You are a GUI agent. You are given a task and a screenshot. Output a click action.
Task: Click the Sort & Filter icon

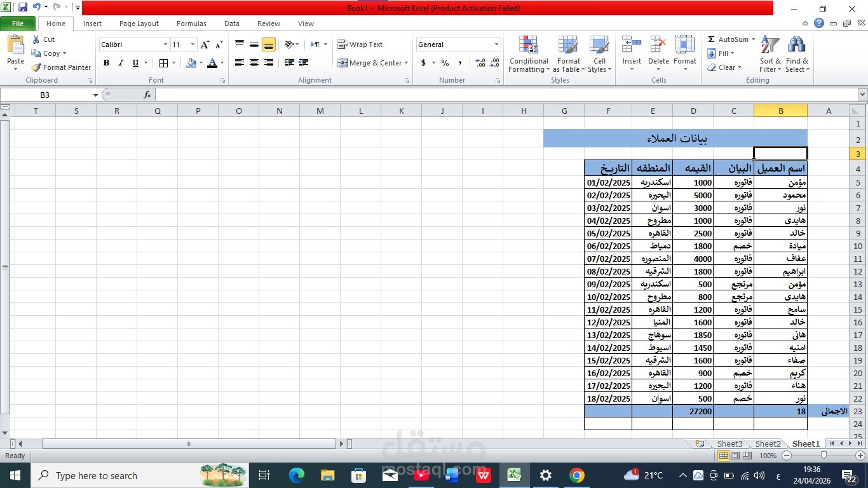pyautogui.click(x=770, y=45)
